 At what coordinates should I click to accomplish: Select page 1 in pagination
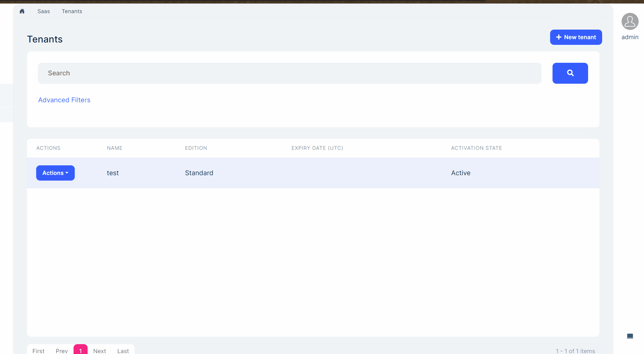[x=80, y=350]
